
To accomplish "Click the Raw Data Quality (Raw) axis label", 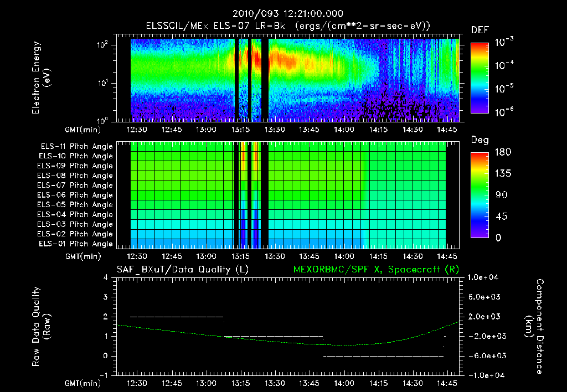I will 40,327.
